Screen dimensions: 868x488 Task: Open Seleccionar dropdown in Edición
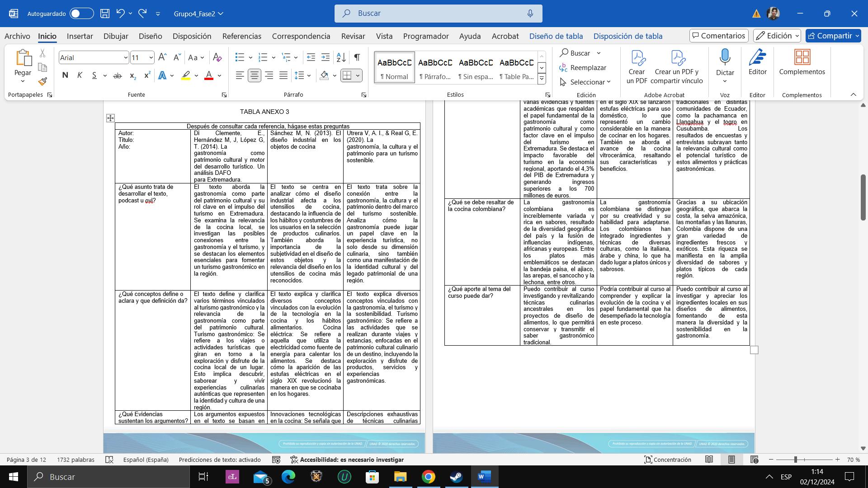click(585, 82)
